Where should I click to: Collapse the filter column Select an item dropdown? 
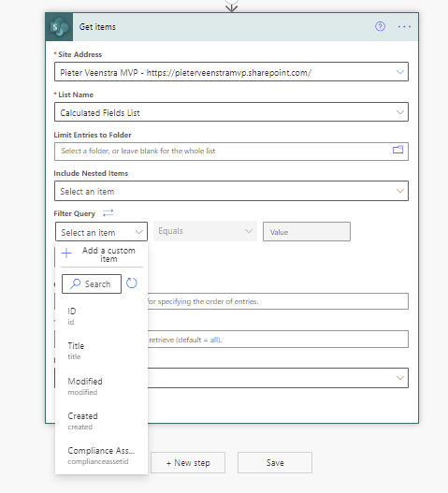pos(101,232)
